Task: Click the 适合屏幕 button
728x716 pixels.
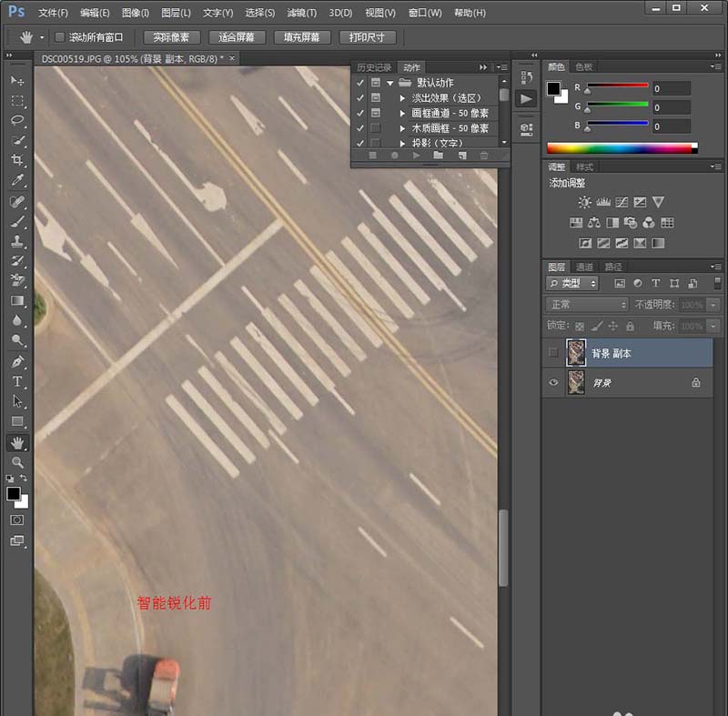Action: pos(237,37)
